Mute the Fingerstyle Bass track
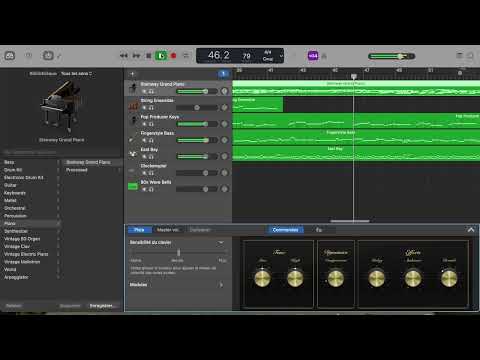The image size is (480, 360). 144,140
